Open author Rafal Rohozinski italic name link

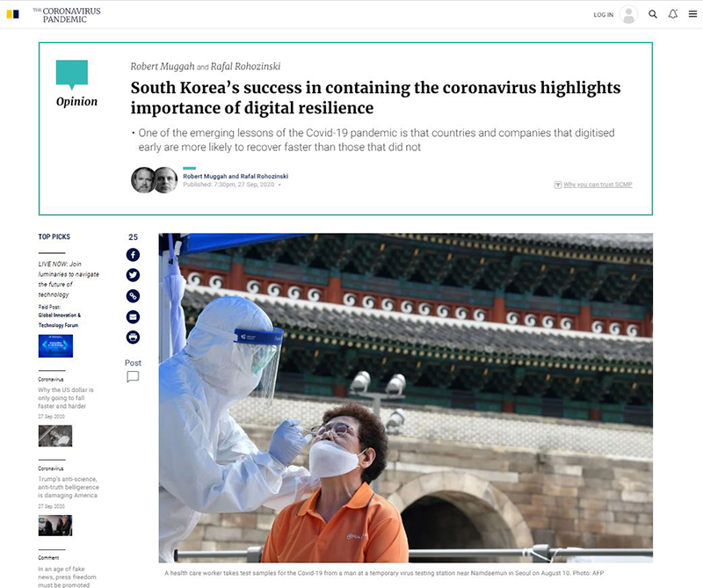(246, 67)
